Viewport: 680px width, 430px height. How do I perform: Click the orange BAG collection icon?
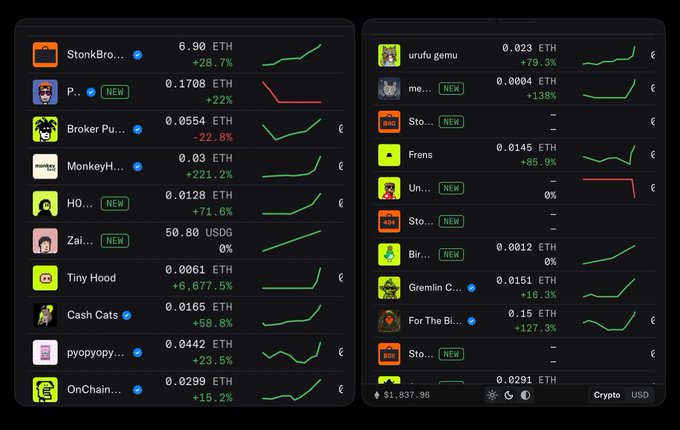click(x=389, y=122)
